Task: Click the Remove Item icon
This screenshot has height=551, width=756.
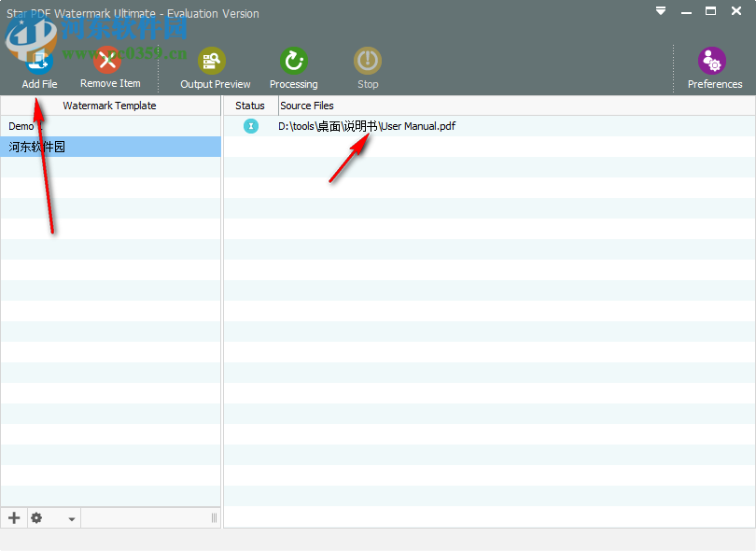Action: pyautogui.click(x=107, y=61)
